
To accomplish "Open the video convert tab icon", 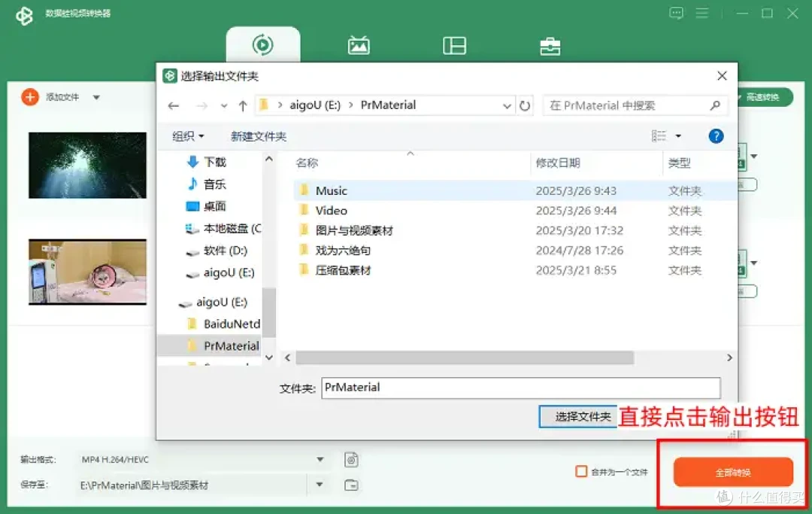I will tap(262, 45).
